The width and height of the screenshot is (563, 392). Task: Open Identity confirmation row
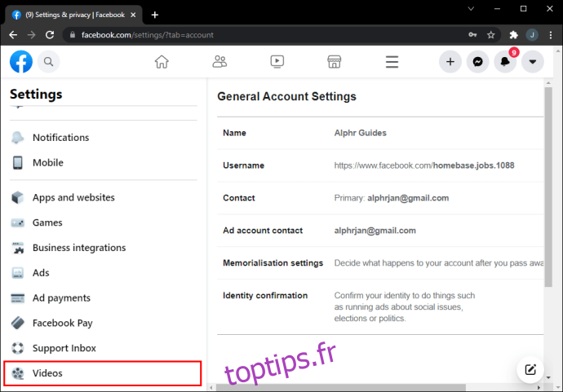[x=380, y=307]
